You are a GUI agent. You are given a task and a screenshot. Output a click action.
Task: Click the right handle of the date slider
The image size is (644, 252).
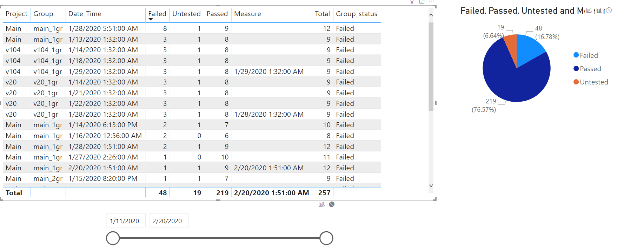[x=326, y=238]
